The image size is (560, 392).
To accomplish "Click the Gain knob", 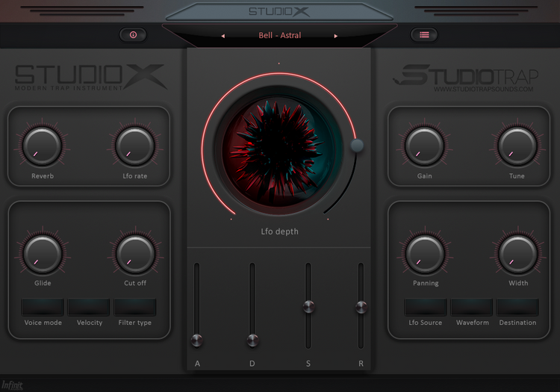I will [x=425, y=145].
